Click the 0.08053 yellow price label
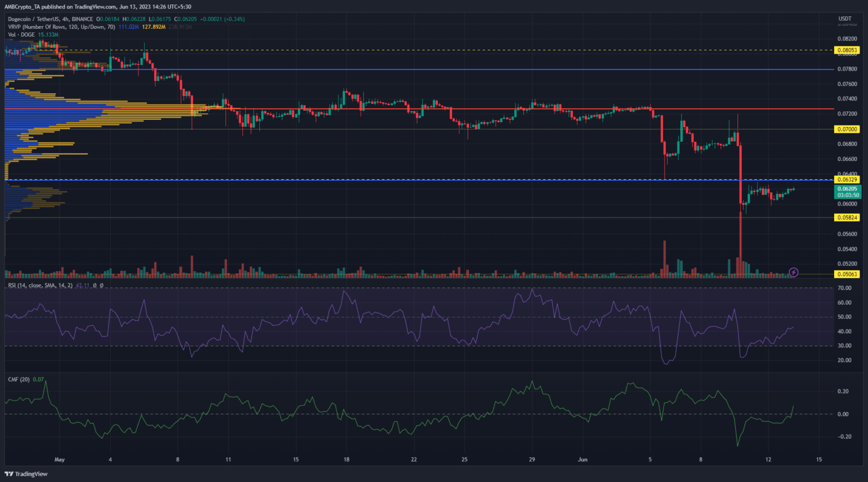This screenshot has width=868, height=482. pyautogui.click(x=847, y=50)
